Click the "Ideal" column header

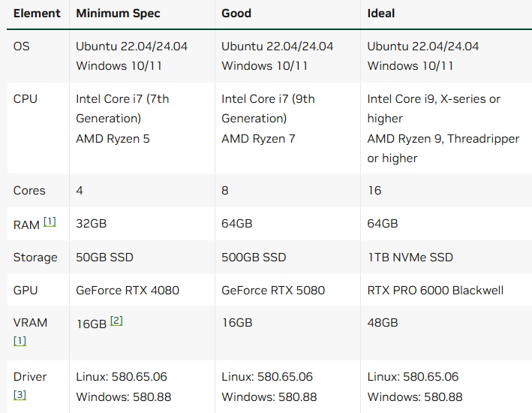(381, 14)
